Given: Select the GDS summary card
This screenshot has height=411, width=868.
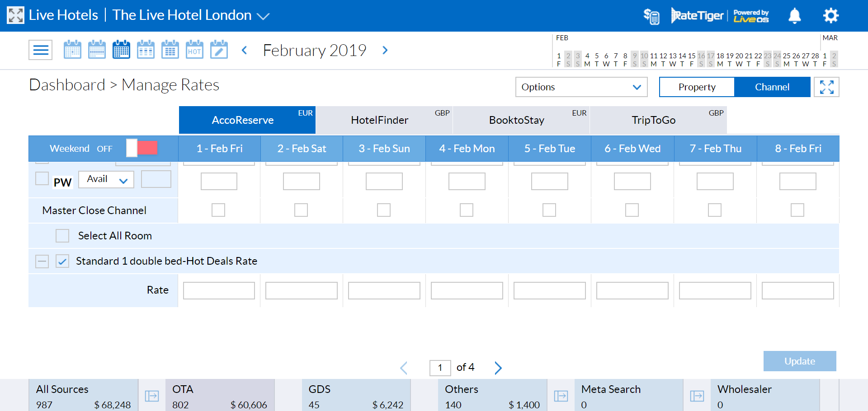Looking at the screenshot, I should 356,395.
